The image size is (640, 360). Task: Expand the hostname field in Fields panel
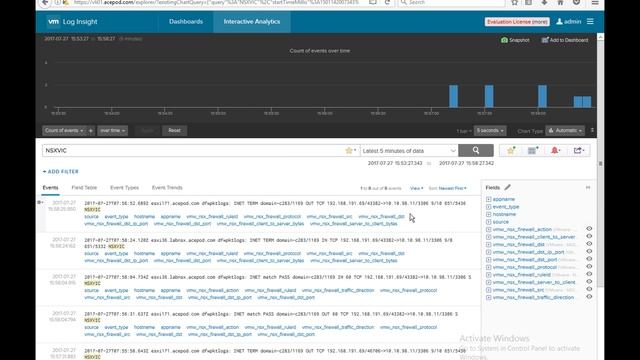pyautogui.click(x=489, y=214)
